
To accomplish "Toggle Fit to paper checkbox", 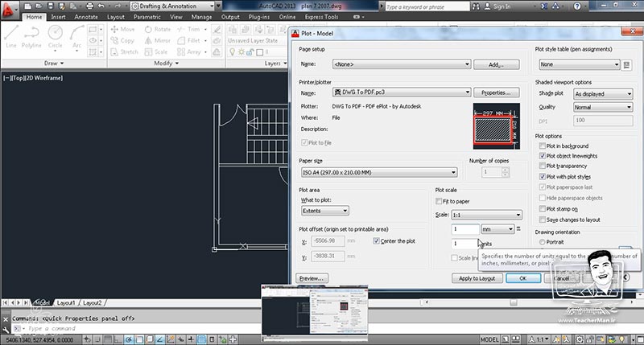I will [x=439, y=201].
